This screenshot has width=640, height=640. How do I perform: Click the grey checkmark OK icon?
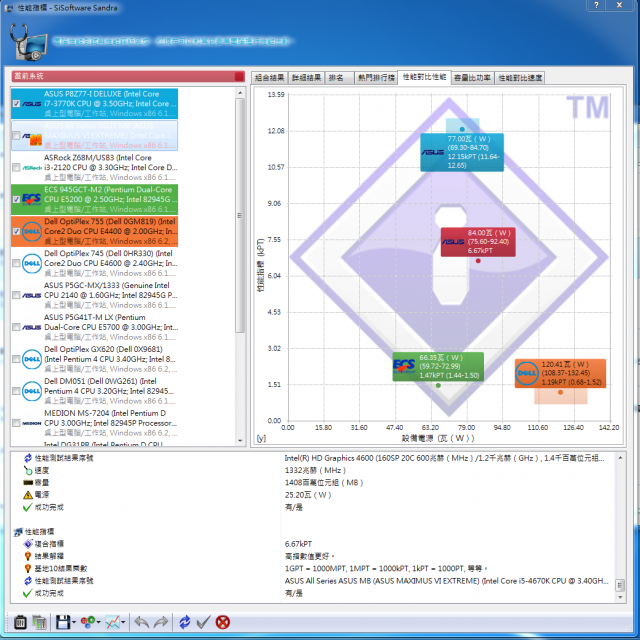203,622
